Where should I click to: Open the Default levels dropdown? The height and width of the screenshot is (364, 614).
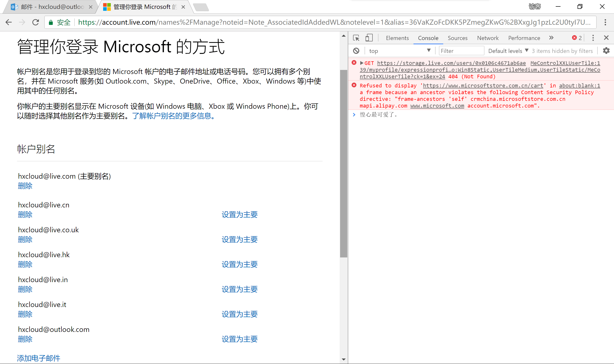[508, 51]
